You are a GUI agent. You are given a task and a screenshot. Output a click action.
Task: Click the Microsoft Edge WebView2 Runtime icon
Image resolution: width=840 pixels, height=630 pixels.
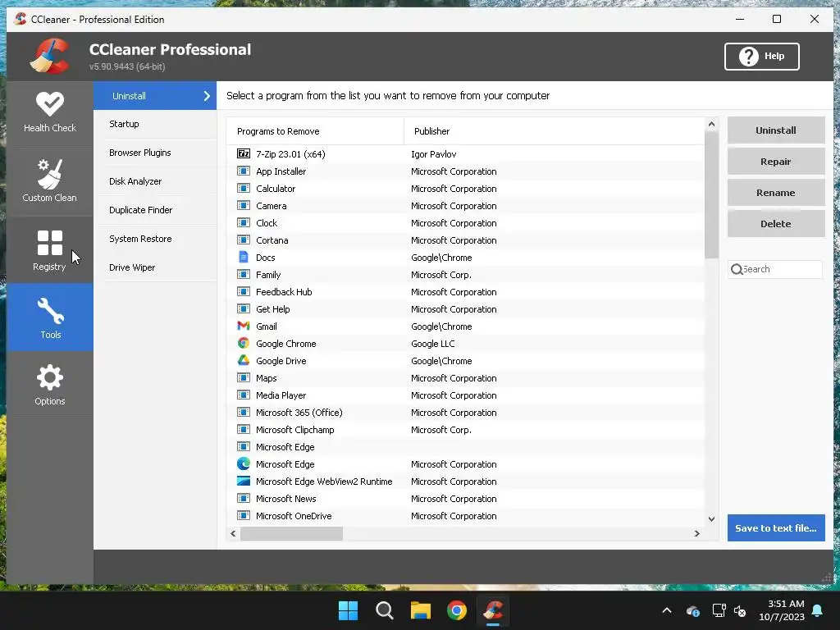[243, 481]
